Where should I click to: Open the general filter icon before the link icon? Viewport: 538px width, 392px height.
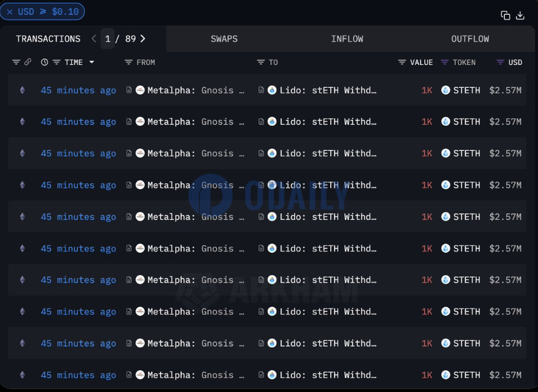tap(16, 62)
